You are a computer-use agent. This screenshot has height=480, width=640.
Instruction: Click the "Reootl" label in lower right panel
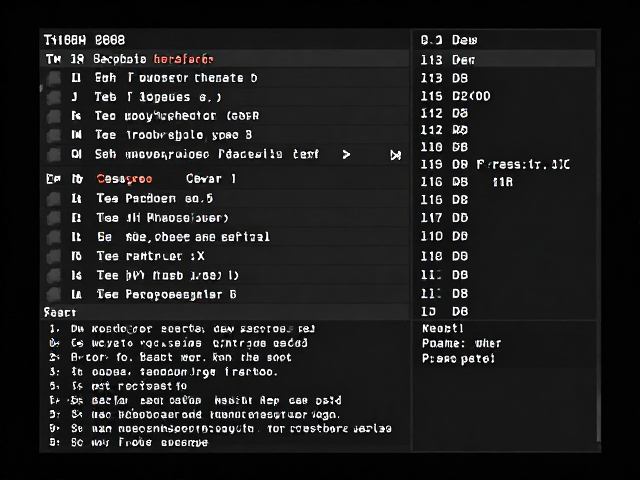point(443,329)
